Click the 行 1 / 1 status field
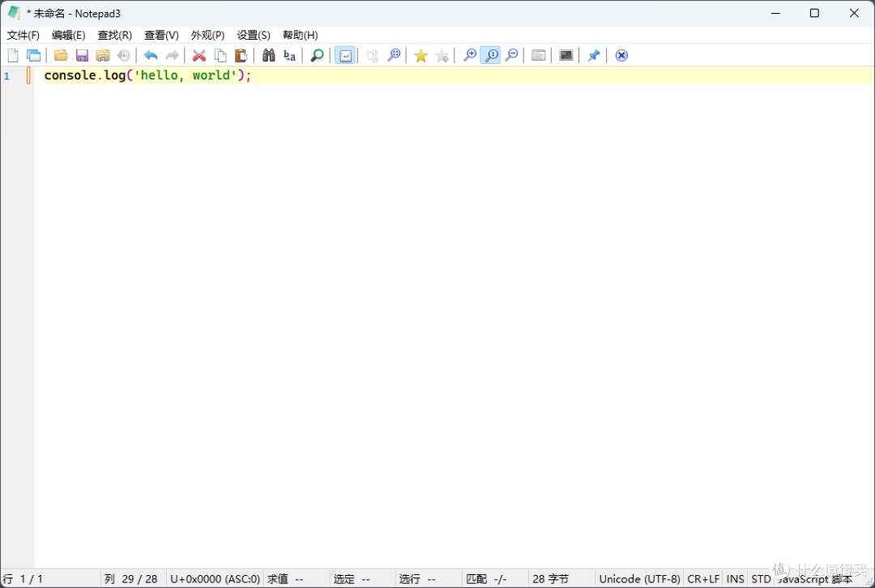 [x=50, y=579]
